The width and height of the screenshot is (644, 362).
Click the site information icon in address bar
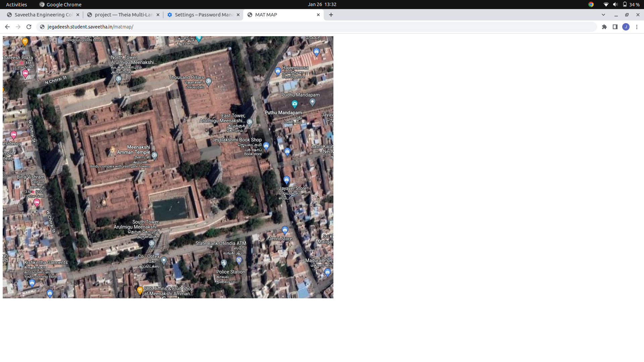tap(42, 27)
